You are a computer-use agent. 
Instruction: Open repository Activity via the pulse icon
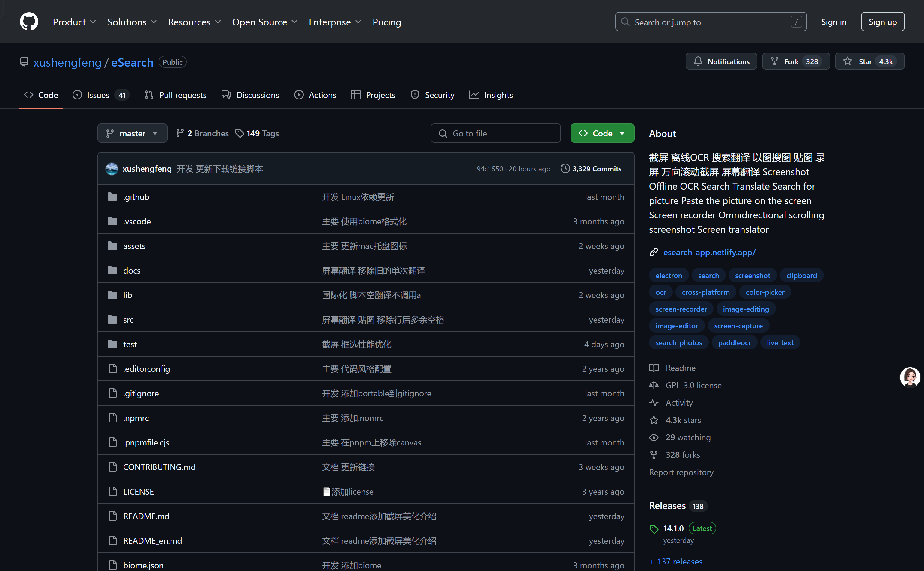(654, 403)
